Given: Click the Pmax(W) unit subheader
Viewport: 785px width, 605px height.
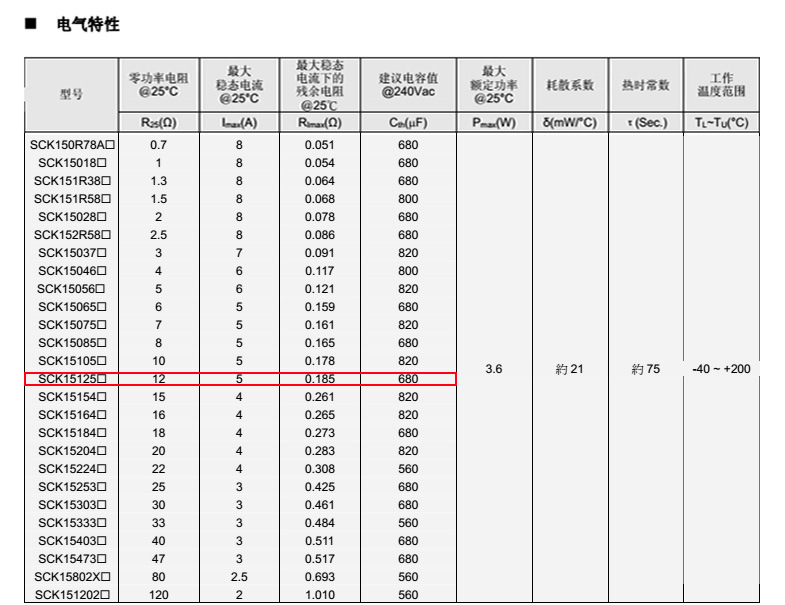Looking at the screenshot, I should (x=494, y=123).
